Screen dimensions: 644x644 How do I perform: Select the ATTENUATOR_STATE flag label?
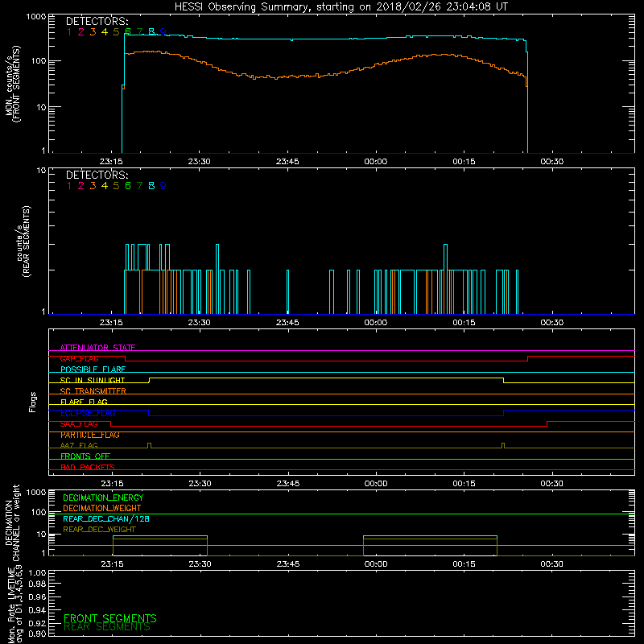[97, 348]
